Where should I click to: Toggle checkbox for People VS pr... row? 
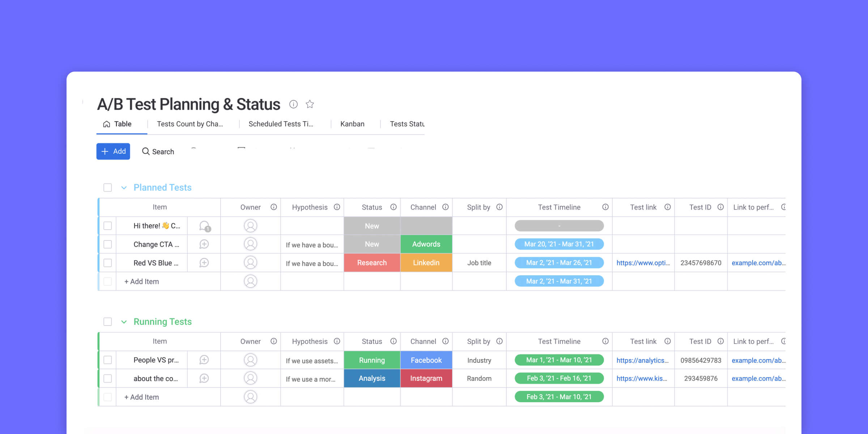pyautogui.click(x=109, y=360)
